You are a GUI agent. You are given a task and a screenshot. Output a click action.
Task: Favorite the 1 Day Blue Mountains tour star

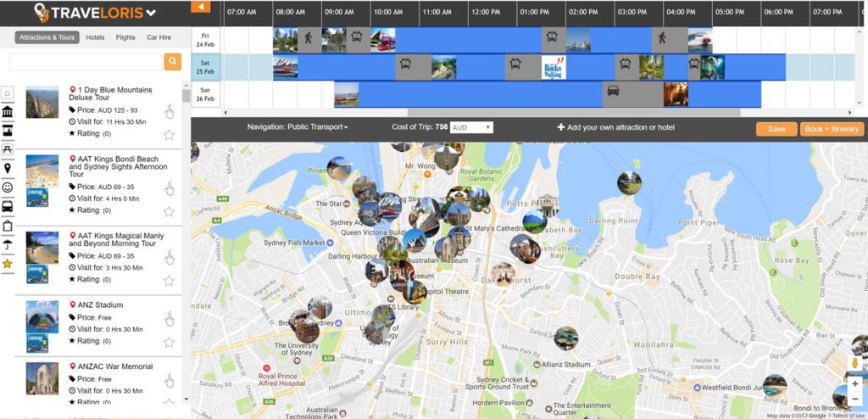point(169,135)
